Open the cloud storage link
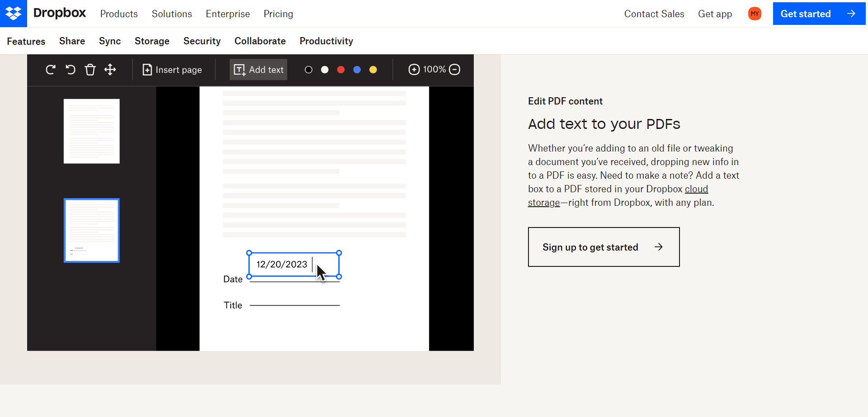 pos(696,189)
